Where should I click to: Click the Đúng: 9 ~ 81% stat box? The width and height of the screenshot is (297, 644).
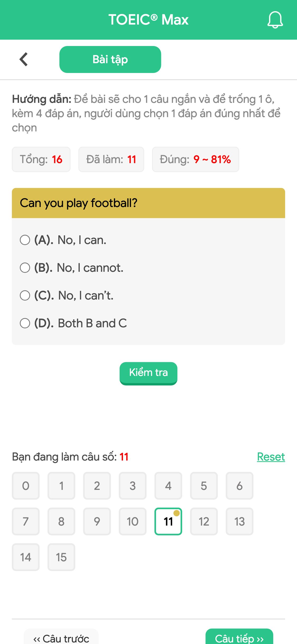coord(196,159)
